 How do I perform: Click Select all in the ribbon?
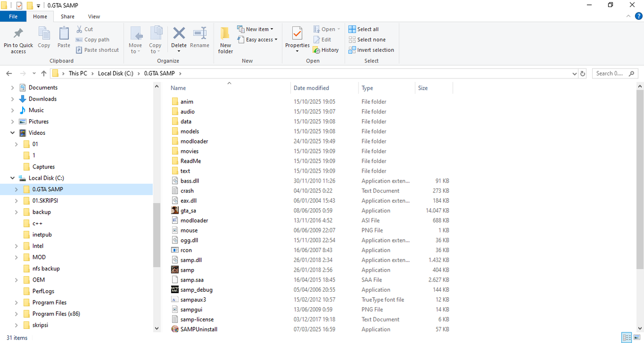363,29
